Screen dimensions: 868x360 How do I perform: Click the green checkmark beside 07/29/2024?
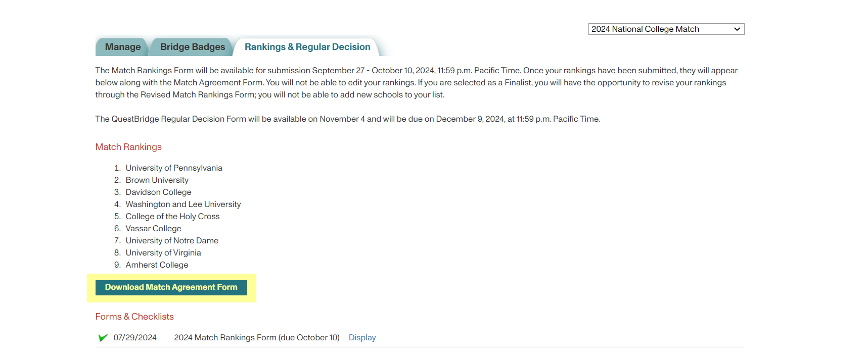tap(103, 337)
